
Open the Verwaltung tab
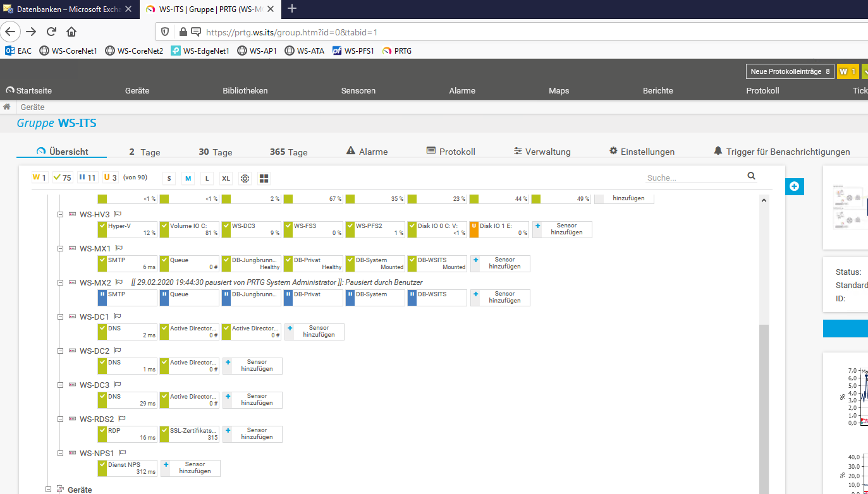[x=542, y=152]
